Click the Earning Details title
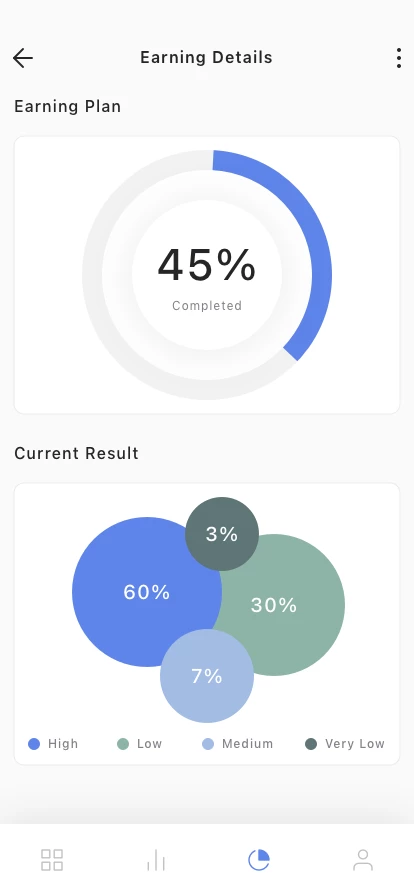Screen dimensions: 414x896 (206, 58)
